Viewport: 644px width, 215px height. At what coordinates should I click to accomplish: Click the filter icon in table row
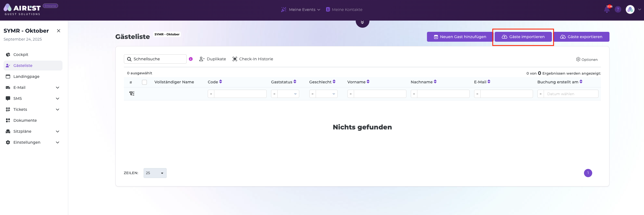tap(132, 94)
